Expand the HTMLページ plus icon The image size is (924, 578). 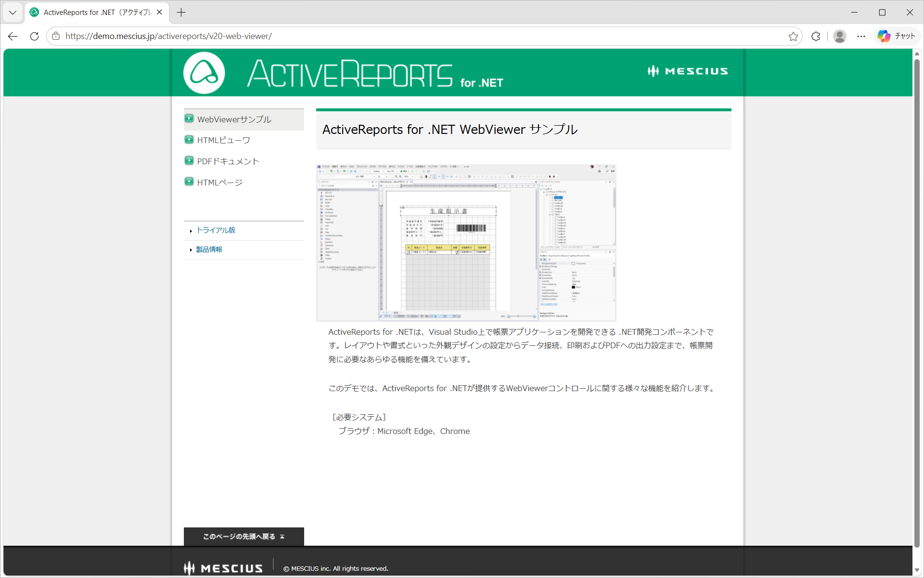pos(189,182)
